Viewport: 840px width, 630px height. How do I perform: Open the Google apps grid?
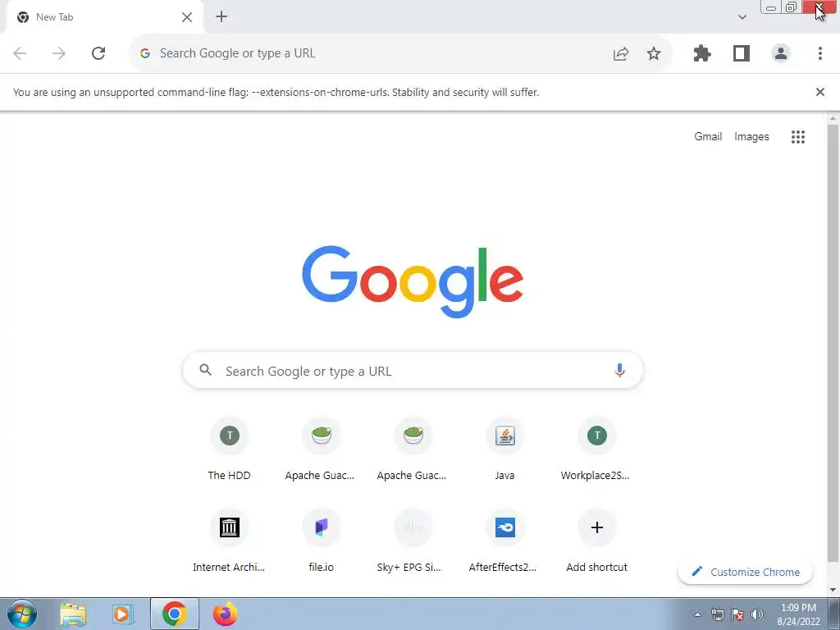pos(797,137)
